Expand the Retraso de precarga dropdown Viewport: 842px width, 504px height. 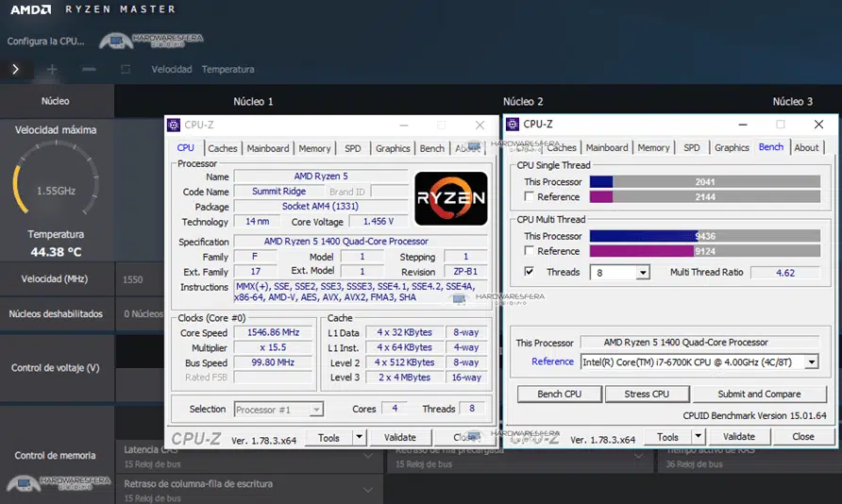[638, 456]
